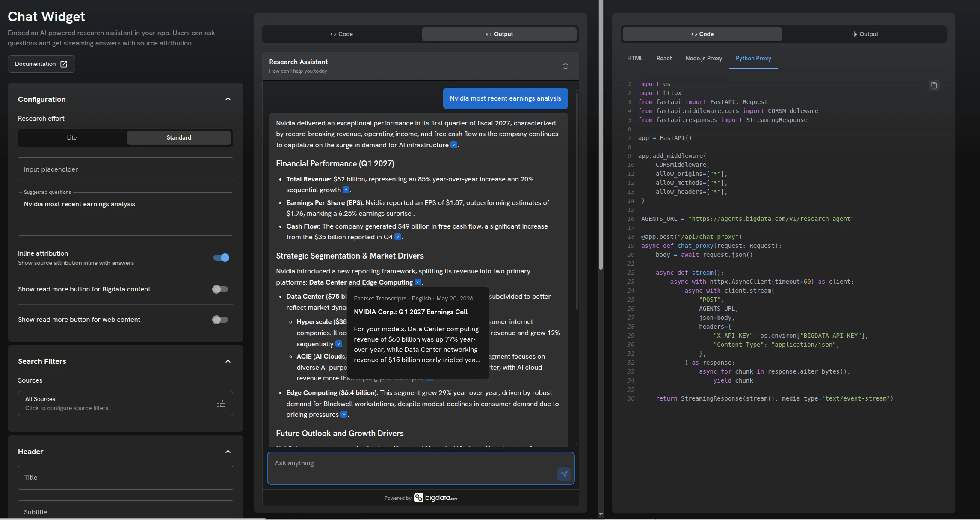Viewport: 980px width, 520px height.
Task: Disable the Inline attribution switch
Action: 221,258
